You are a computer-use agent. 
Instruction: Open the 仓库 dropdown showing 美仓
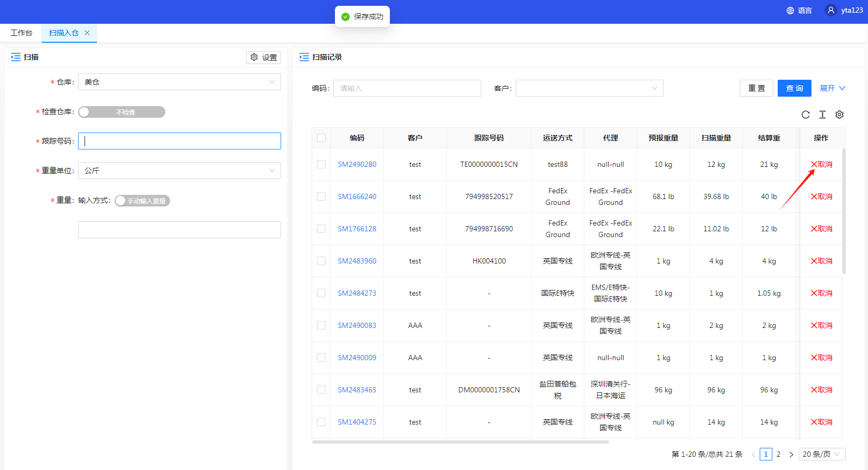point(179,82)
